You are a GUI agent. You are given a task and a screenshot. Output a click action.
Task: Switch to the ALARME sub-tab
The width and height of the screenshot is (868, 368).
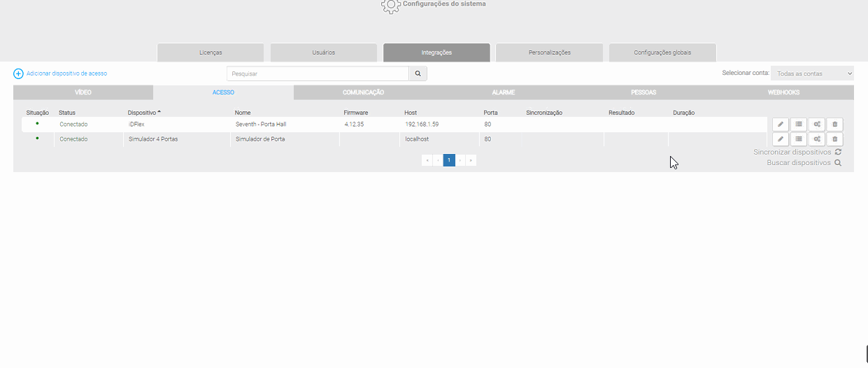(504, 92)
